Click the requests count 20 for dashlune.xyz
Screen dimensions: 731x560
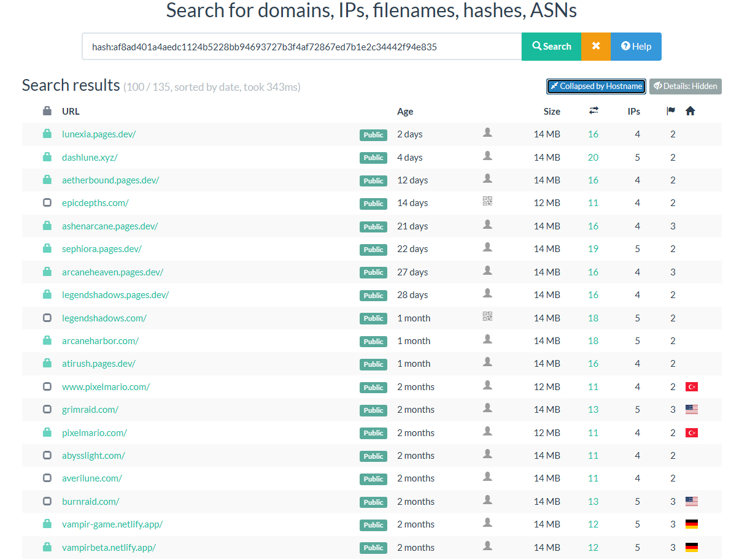[593, 158]
